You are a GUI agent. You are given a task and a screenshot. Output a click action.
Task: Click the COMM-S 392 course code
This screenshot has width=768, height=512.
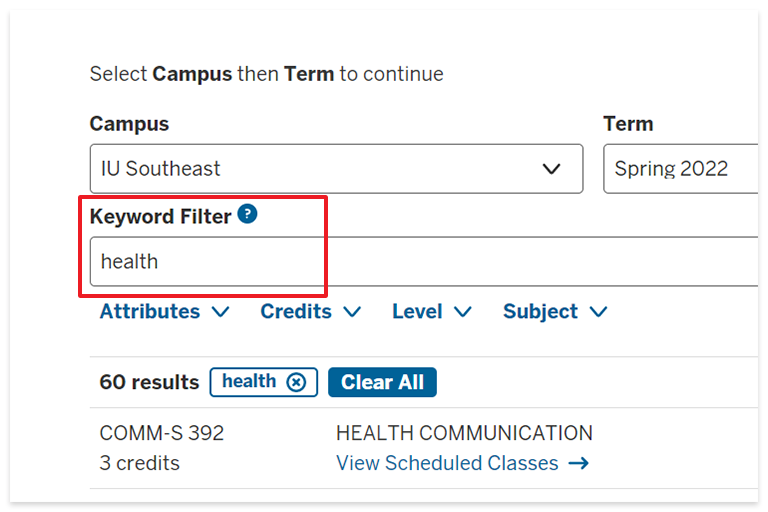point(162,433)
